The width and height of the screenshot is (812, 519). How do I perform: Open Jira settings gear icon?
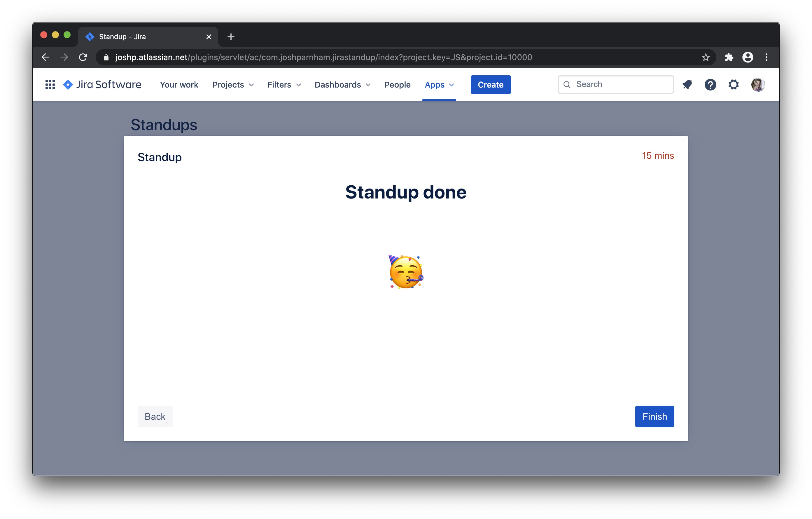coord(734,85)
